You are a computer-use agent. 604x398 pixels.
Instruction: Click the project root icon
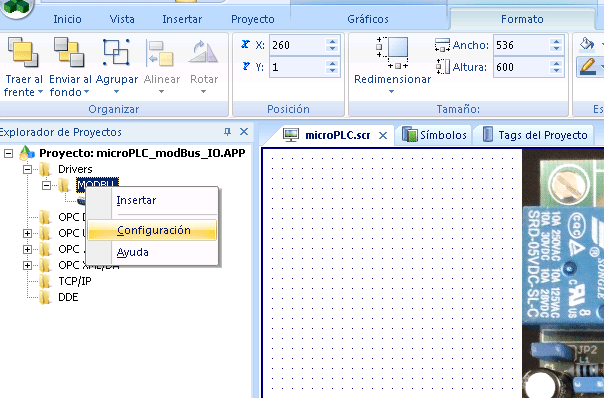(26, 153)
